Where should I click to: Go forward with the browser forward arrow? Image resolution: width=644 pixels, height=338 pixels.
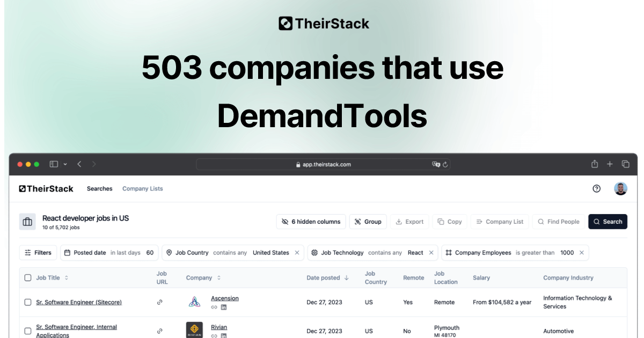click(x=94, y=164)
